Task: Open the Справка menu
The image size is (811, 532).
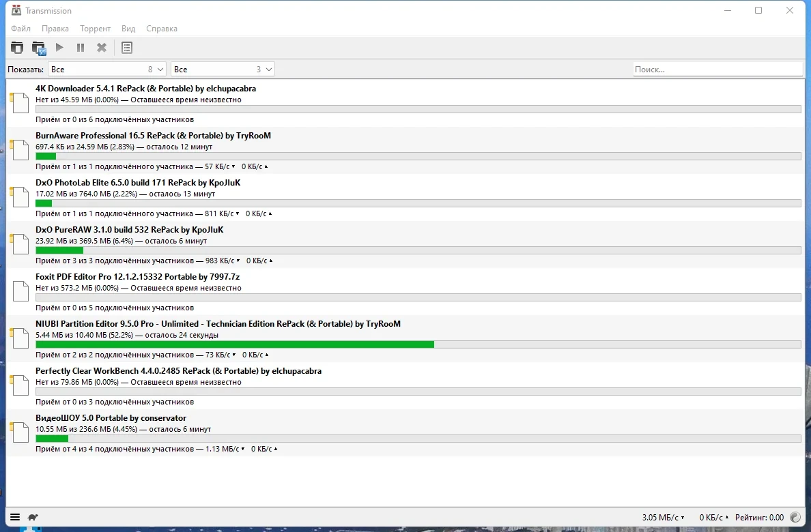Action: coord(162,29)
